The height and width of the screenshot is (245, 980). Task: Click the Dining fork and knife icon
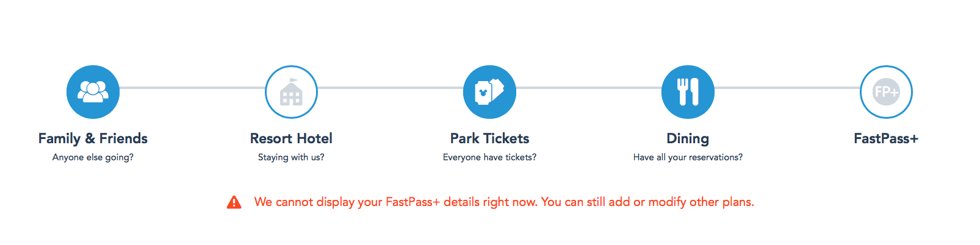(x=688, y=92)
